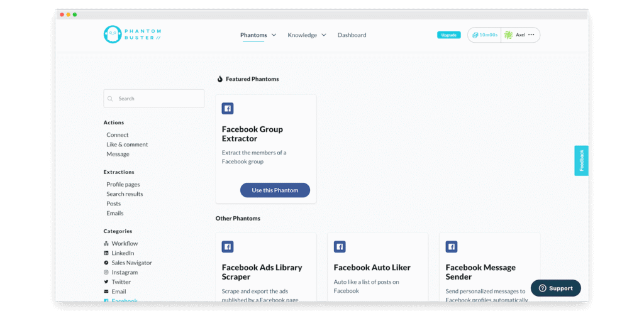644x311 pixels.
Task: Click the Axel user avatar
Action: click(508, 35)
